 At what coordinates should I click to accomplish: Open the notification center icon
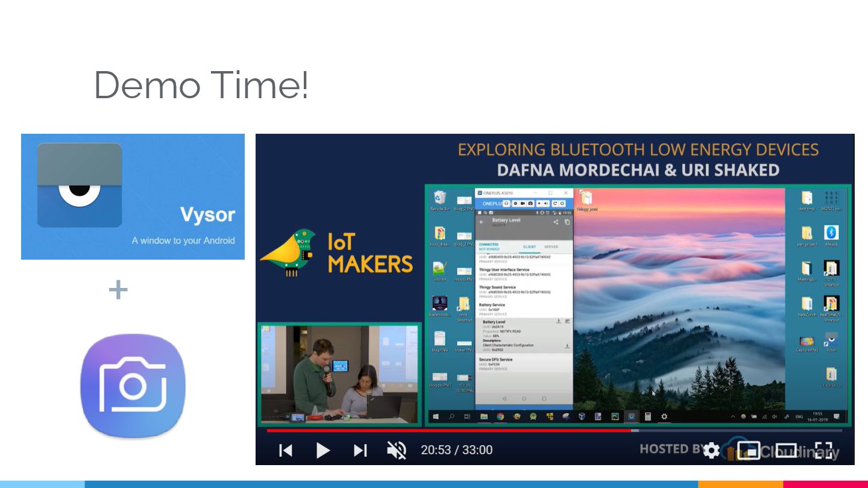(x=837, y=416)
